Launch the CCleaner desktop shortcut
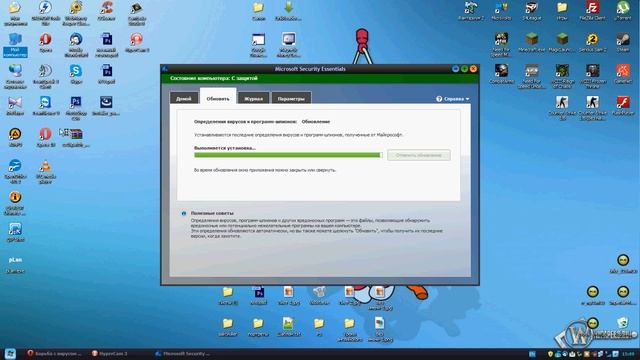Viewport: 640px width, 360px height. click(x=106, y=11)
